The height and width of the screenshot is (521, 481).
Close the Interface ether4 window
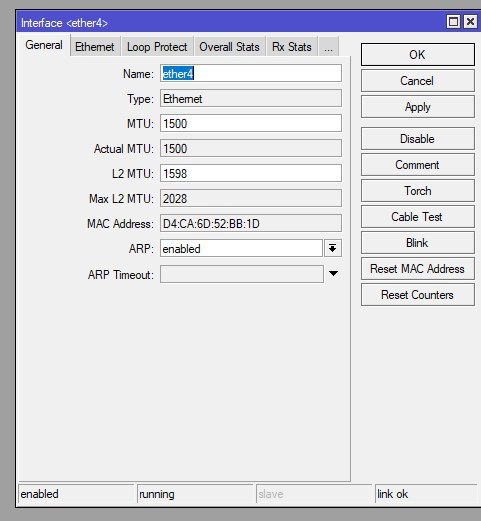point(470,22)
